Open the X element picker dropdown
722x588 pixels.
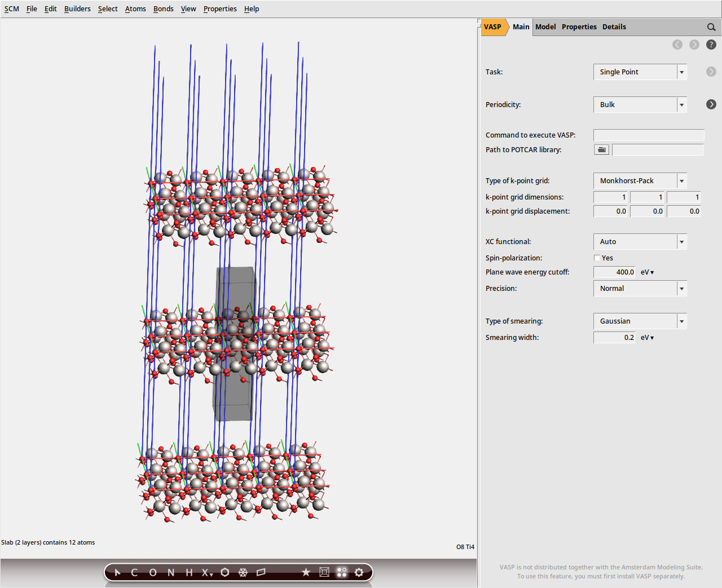pos(206,572)
